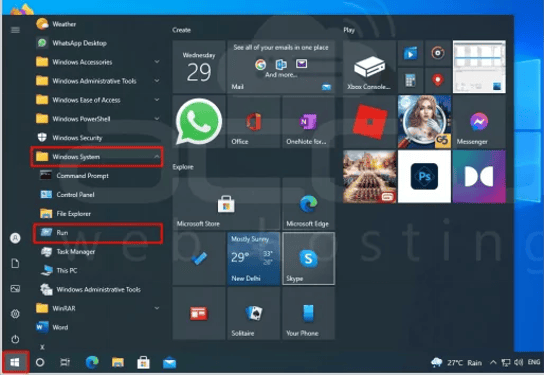Open Task Manager from the list
The width and height of the screenshot is (546, 376).
click(96, 252)
